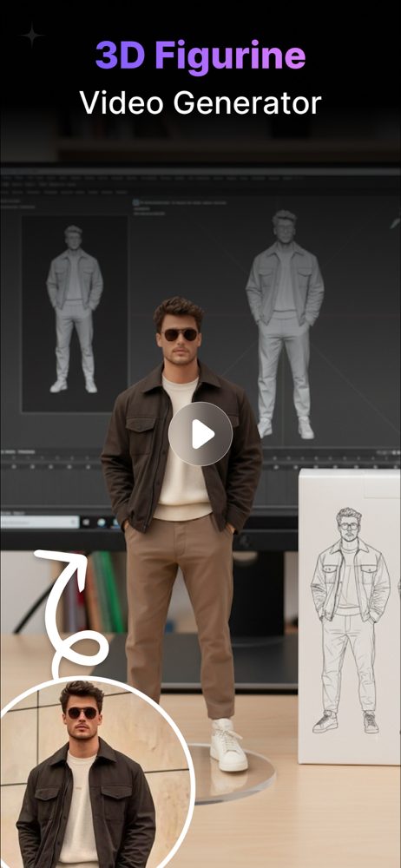Select the large gray sculpt in the viewport

286,324
